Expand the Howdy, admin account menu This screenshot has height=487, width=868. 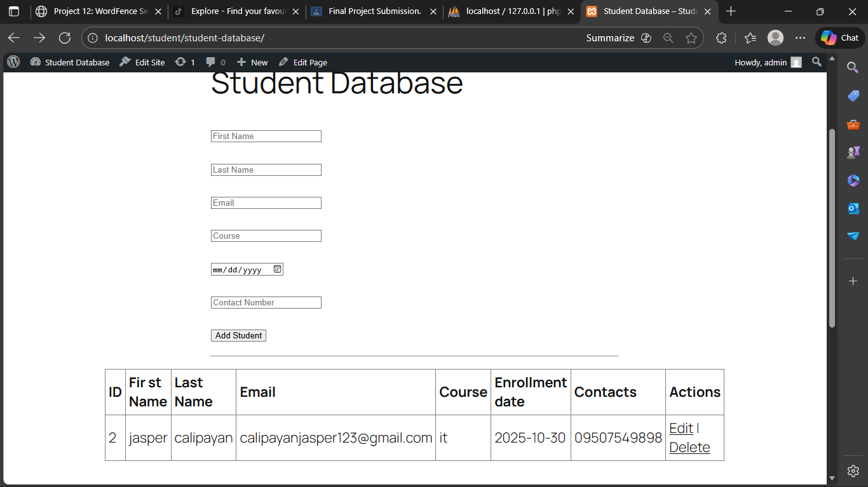(768, 62)
